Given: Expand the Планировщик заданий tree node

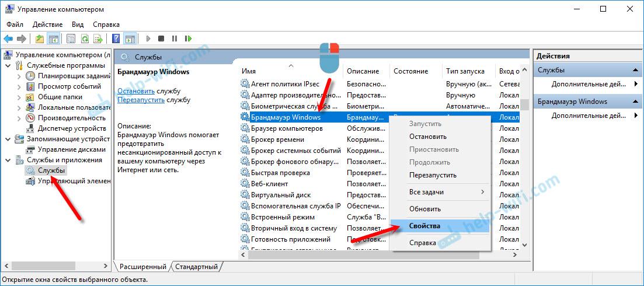Looking at the screenshot, I should (x=19, y=76).
